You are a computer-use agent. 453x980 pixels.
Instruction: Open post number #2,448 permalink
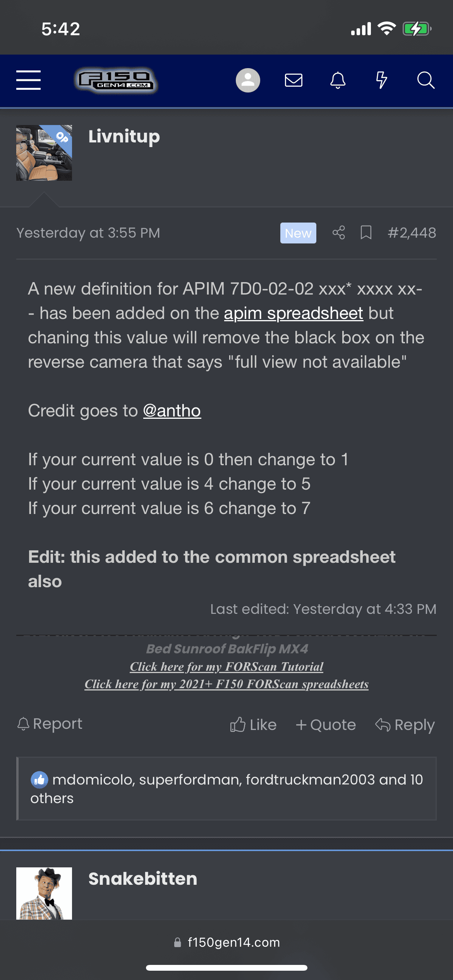[412, 233]
